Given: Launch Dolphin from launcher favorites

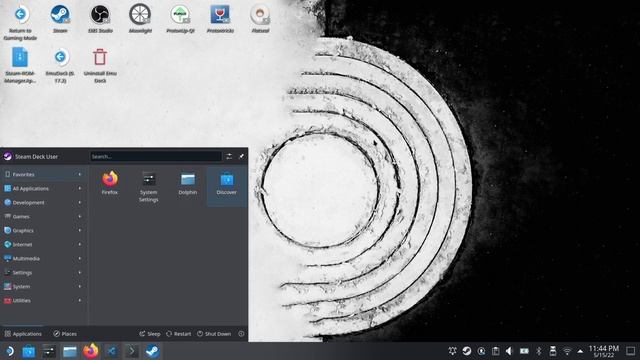Looking at the screenshot, I should 188,183.
